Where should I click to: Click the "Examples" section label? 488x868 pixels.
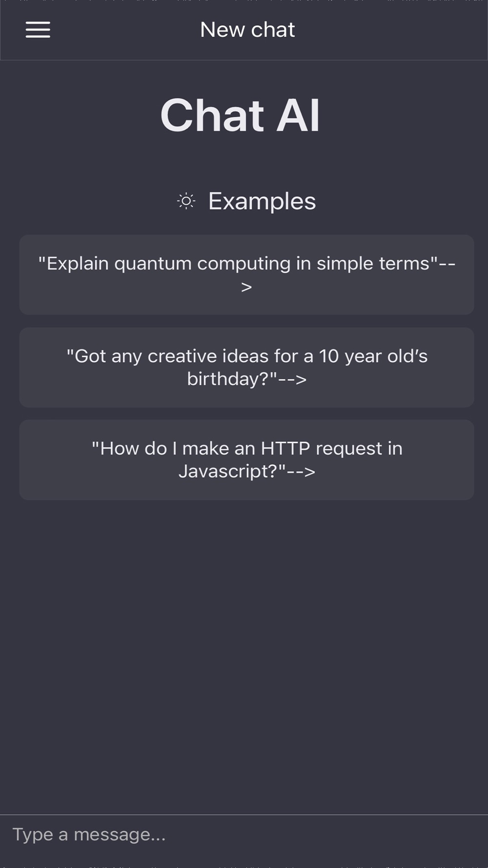[x=262, y=201]
